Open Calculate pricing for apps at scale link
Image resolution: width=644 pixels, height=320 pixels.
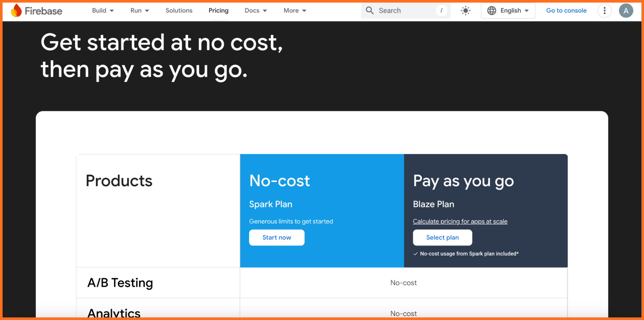click(x=460, y=221)
